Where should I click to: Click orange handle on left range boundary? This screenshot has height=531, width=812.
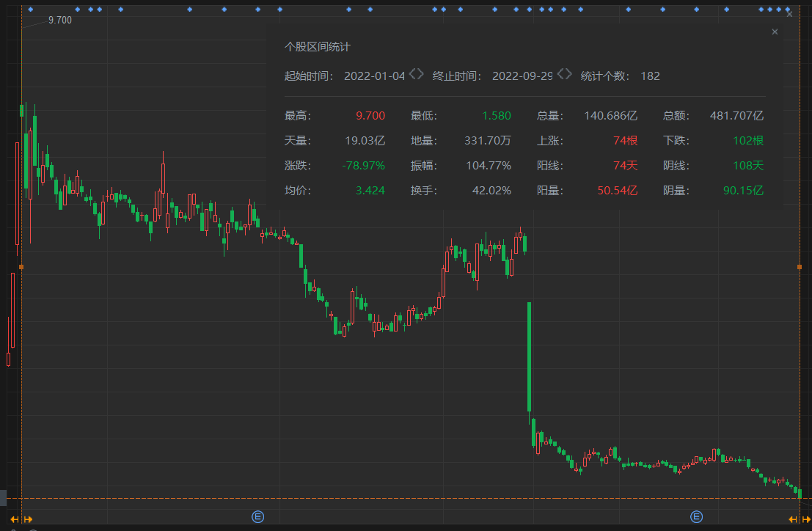[x=21, y=267]
